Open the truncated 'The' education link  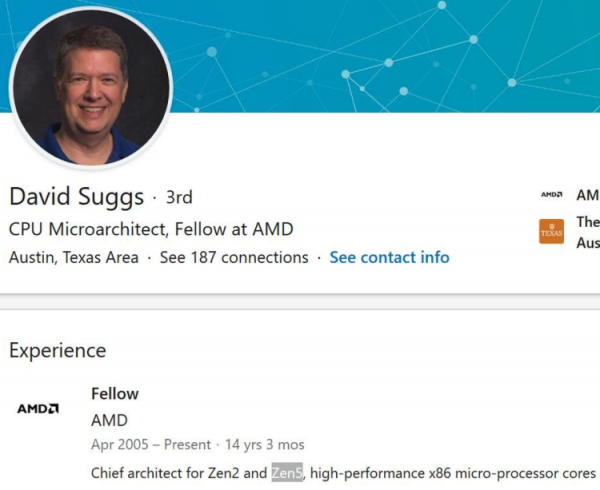[588, 222]
